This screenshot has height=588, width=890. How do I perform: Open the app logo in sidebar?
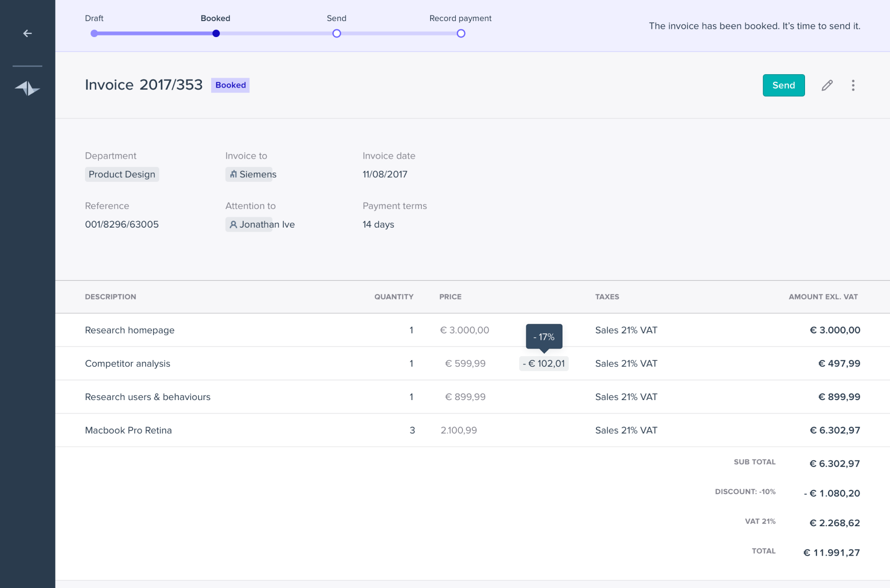(x=27, y=89)
